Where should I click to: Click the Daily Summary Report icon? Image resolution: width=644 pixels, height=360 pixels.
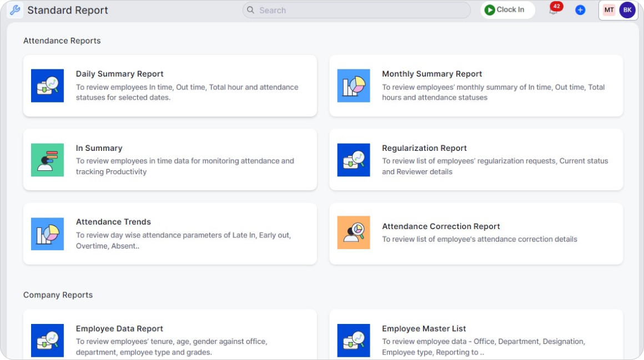pyautogui.click(x=47, y=85)
